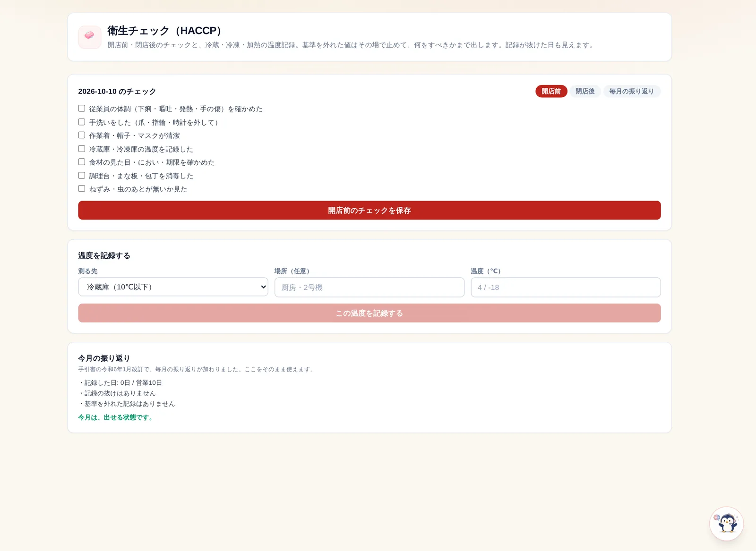Screen dimensions: 756x551
Task: Toggle 食材の見た目・におい・期限 checkbox
Action: tap(82, 162)
